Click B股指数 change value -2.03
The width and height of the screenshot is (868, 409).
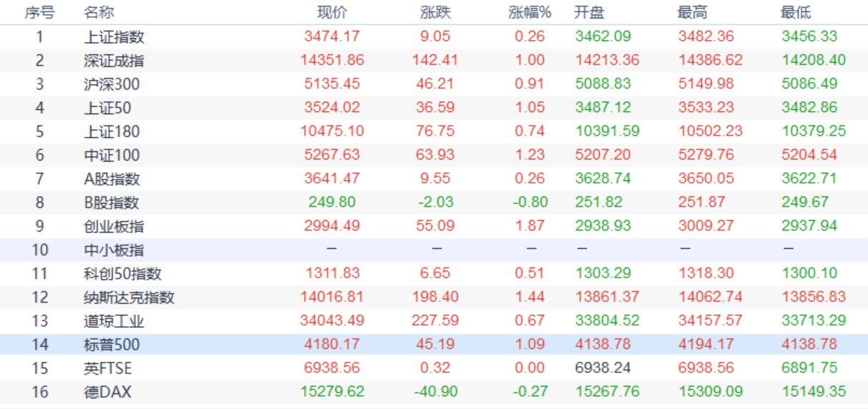pos(436,202)
